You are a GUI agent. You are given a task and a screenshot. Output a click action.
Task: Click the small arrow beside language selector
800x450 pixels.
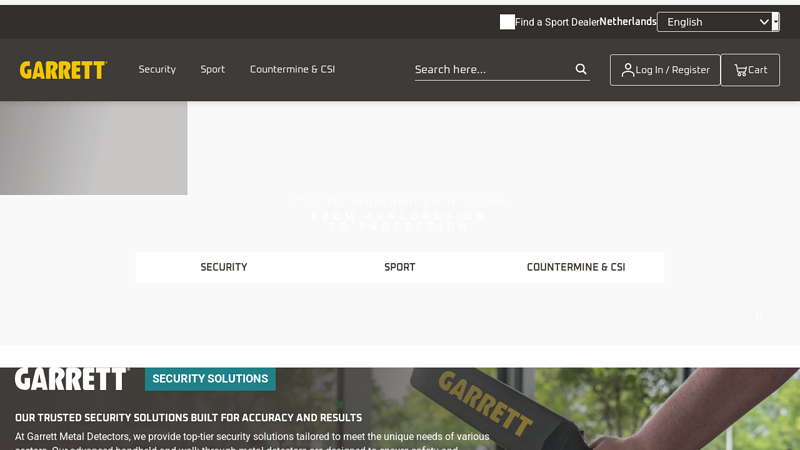pos(776,22)
